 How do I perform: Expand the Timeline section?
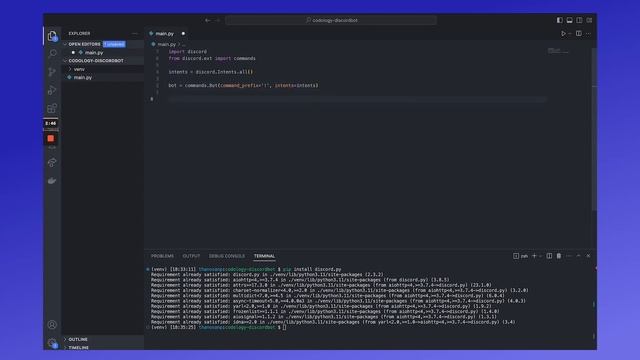pyautogui.click(x=78, y=347)
